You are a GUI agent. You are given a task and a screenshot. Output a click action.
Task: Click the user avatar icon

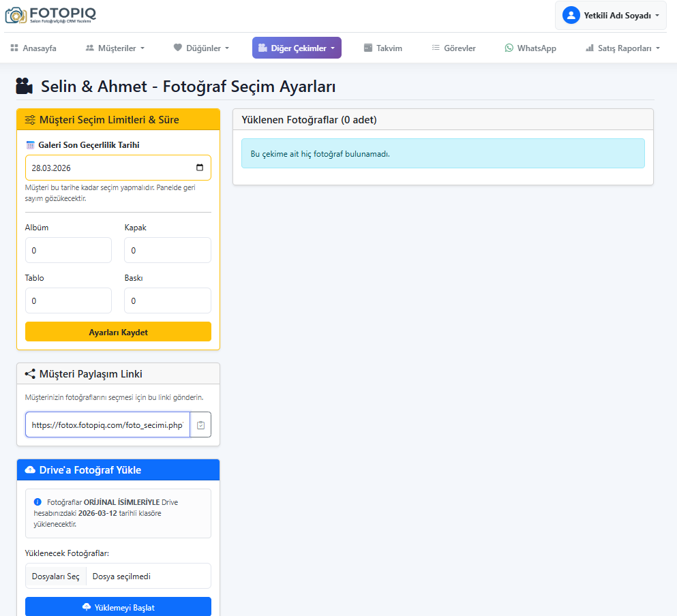click(x=571, y=15)
